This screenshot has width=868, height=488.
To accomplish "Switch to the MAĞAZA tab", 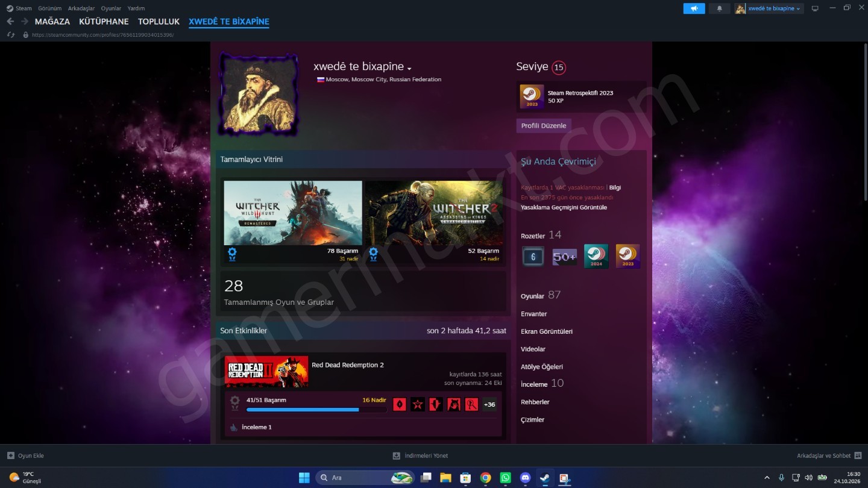I will 52,22.
